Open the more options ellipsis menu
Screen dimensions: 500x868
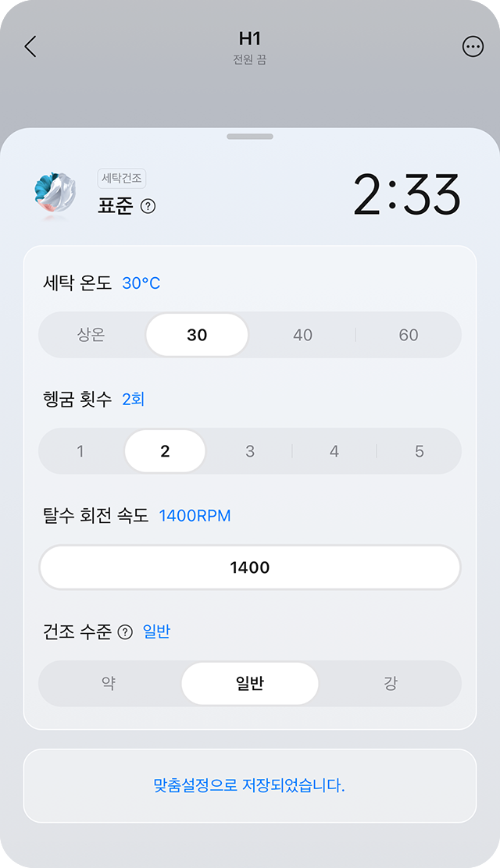473,47
